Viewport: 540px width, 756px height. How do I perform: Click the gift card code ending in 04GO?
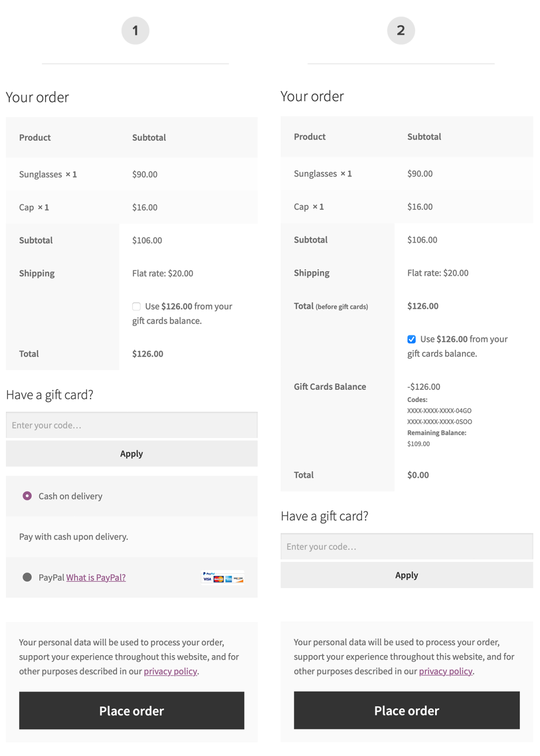point(439,410)
